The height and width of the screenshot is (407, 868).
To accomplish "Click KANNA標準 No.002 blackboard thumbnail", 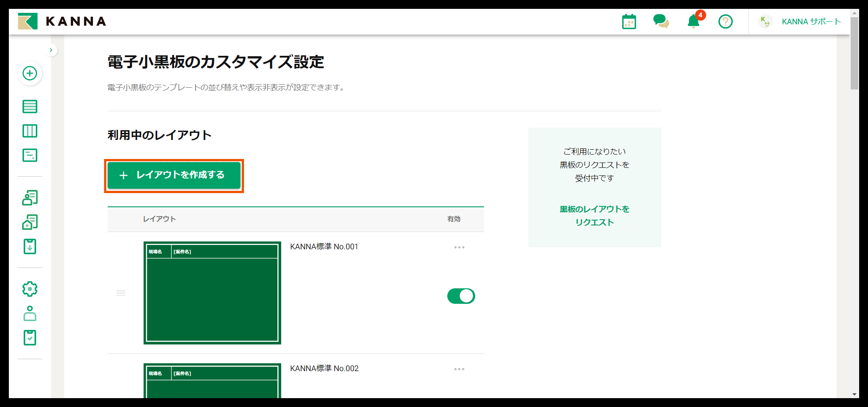I will point(212,380).
